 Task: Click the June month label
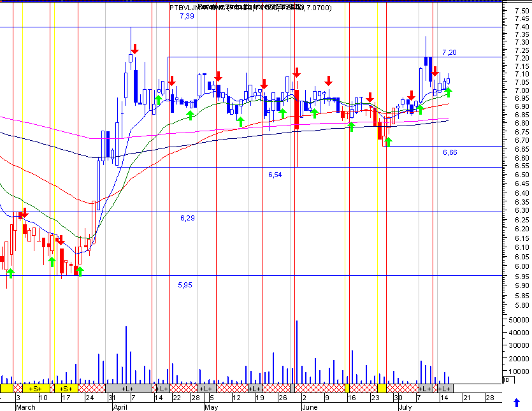pos(310,407)
